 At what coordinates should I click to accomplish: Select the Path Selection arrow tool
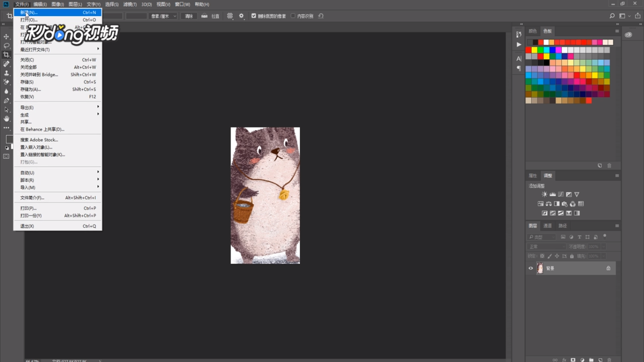7,109
